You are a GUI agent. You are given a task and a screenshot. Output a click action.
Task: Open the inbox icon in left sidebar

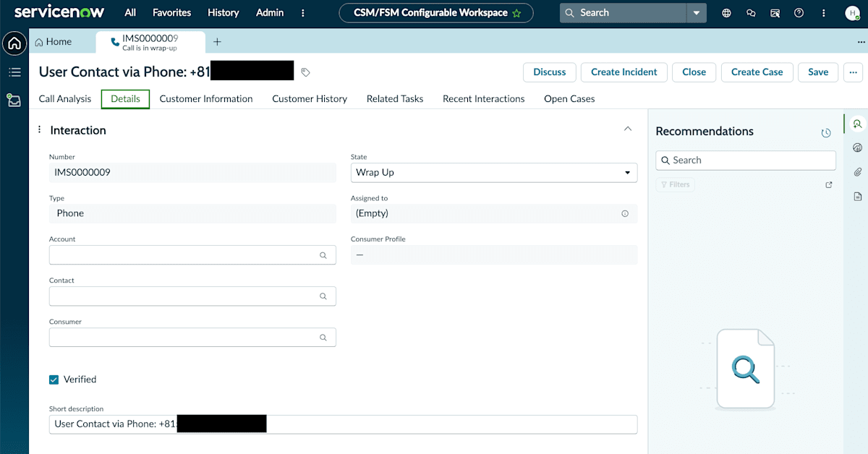14,100
